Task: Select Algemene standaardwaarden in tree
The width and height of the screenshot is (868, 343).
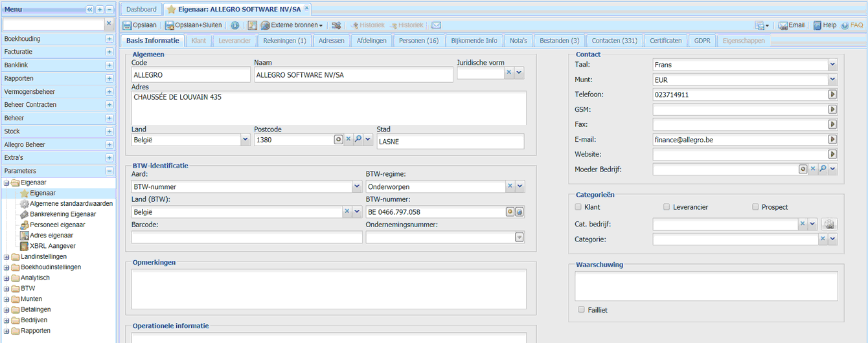Action: [71, 203]
